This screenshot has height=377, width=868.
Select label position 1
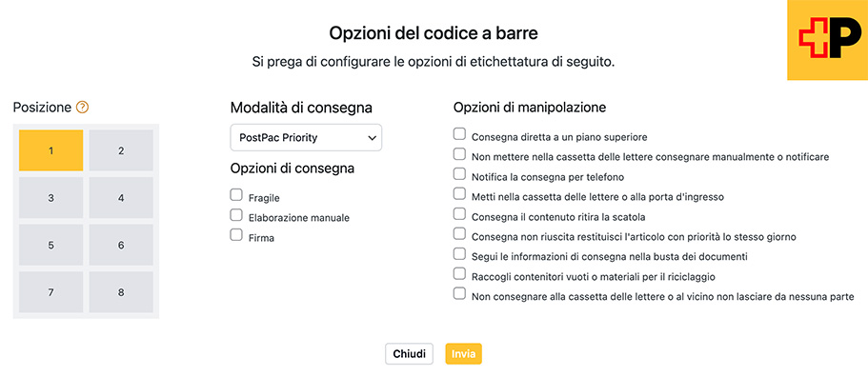coord(50,150)
